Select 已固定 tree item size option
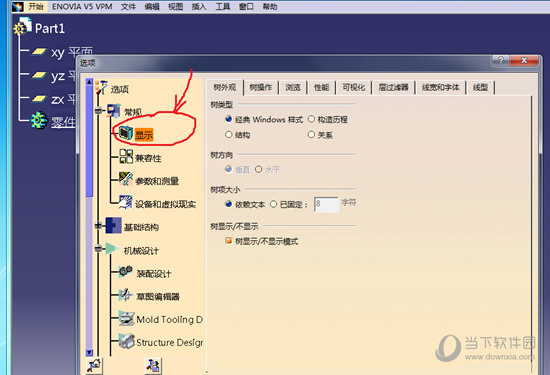Image resolution: width=550 pixels, height=375 pixels. point(274,204)
